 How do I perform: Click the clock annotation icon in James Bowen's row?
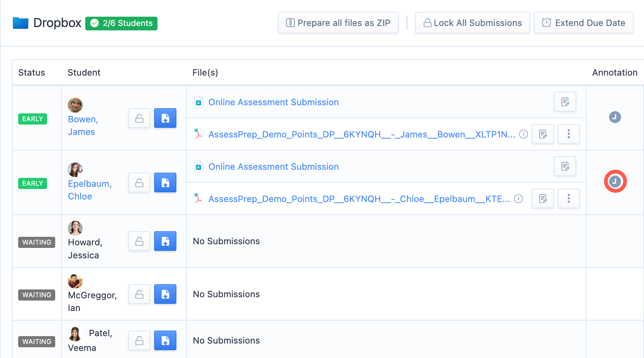point(615,117)
